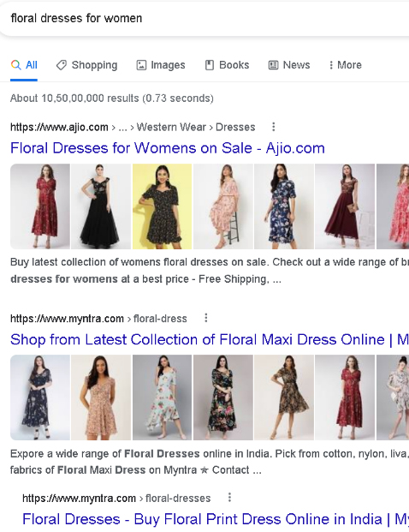Image resolution: width=409 pixels, height=532 pixels.
Task: Open options menu for myntra.com floral-dress result
Action: point(205,318)
